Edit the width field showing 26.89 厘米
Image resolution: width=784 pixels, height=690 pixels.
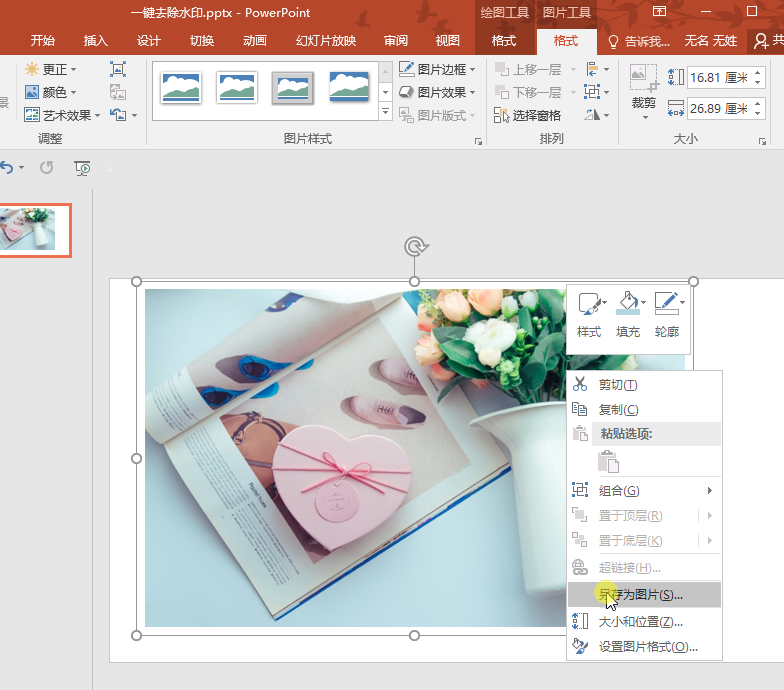point(719,108)
